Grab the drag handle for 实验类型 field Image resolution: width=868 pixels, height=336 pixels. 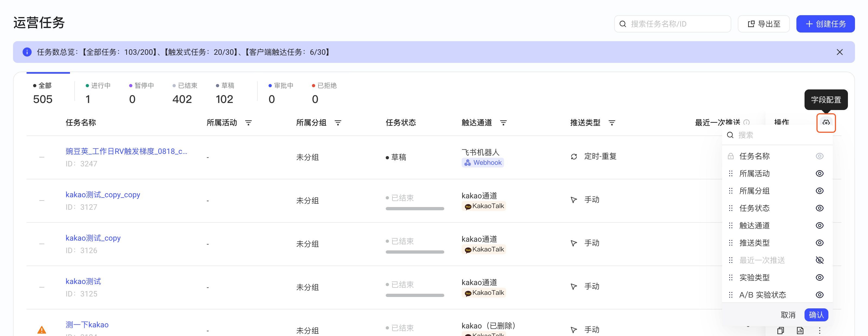[730, 277]
